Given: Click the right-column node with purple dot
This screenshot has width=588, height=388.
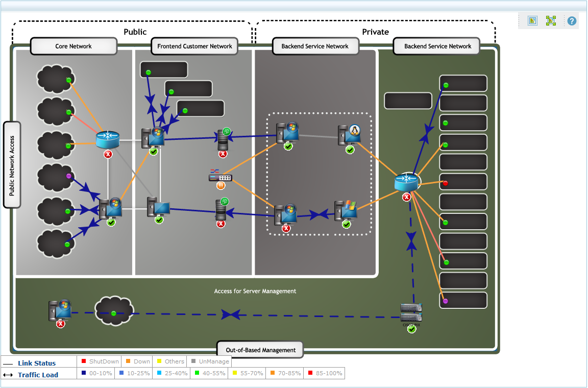Looking at the screenshot, I should (463, 300).
